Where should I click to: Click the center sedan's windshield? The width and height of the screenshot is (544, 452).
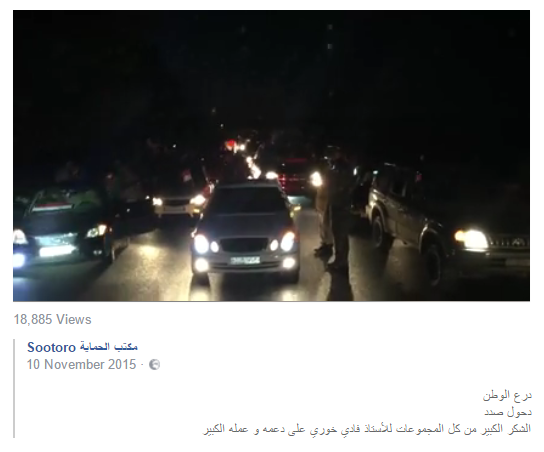(x=245, y=201)
